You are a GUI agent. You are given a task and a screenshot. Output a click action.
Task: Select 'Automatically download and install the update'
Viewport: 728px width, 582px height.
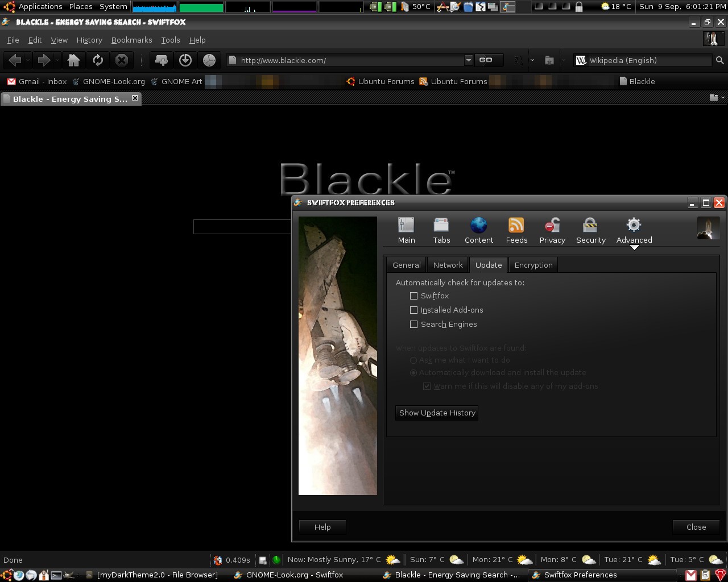tap(413, 373)
